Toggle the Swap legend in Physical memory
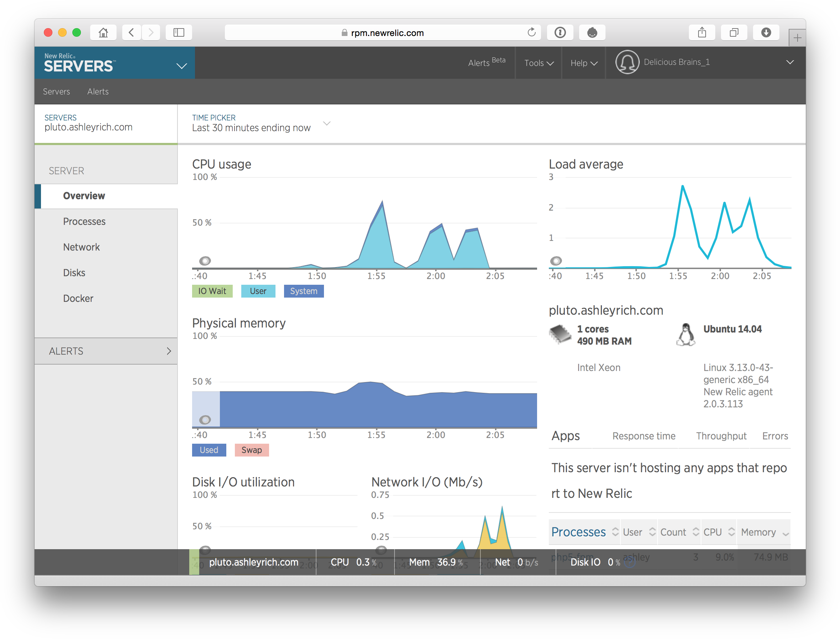This screenshot has height=639, width=840. point(251,450)
